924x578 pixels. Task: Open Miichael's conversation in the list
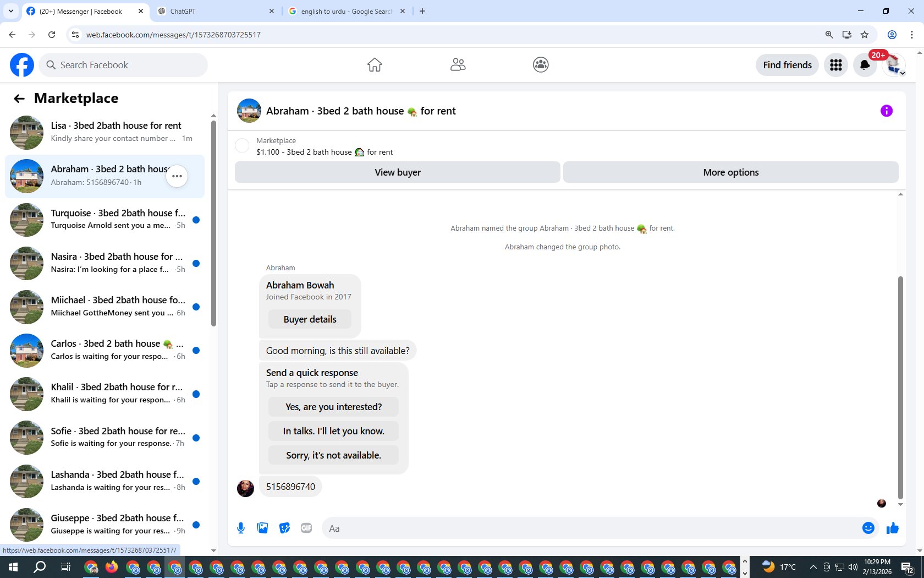coord(105,307)
